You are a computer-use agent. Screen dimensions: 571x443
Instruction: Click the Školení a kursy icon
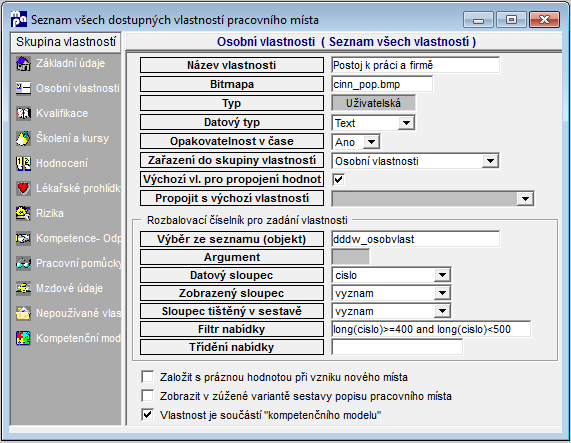click(x=23, y=138)
